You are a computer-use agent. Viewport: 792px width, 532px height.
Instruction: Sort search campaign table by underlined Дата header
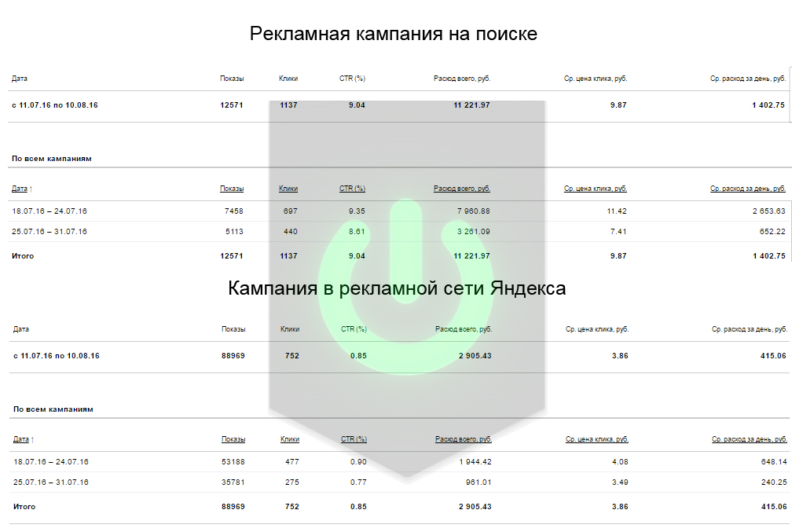click(20, 189)
